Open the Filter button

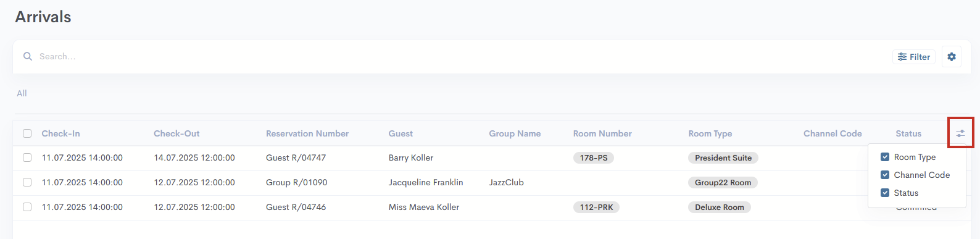click(914, 57)
